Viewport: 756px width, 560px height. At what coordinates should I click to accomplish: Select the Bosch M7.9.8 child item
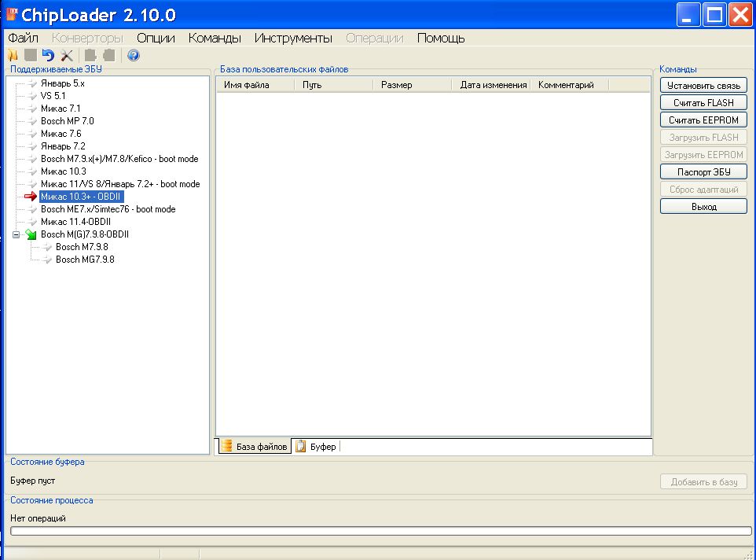coord(82,247)
